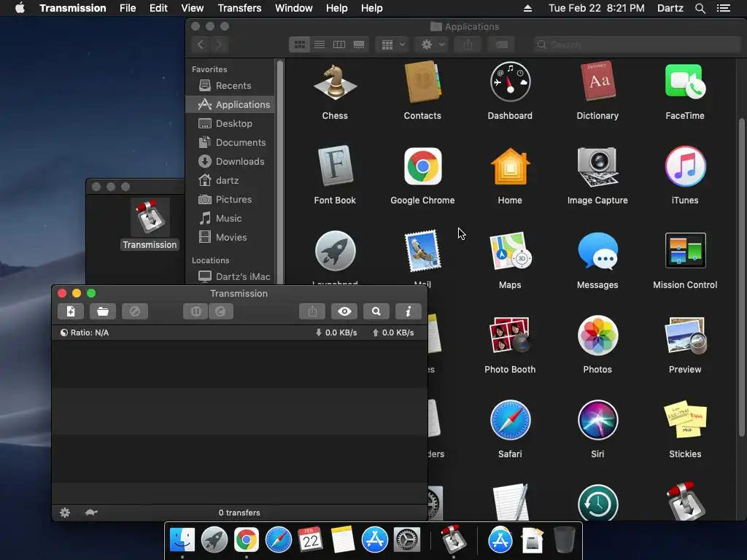747x560 pixels.
Task: Pause all transfers in Transmission toolbar
Action: click(196, 311)
